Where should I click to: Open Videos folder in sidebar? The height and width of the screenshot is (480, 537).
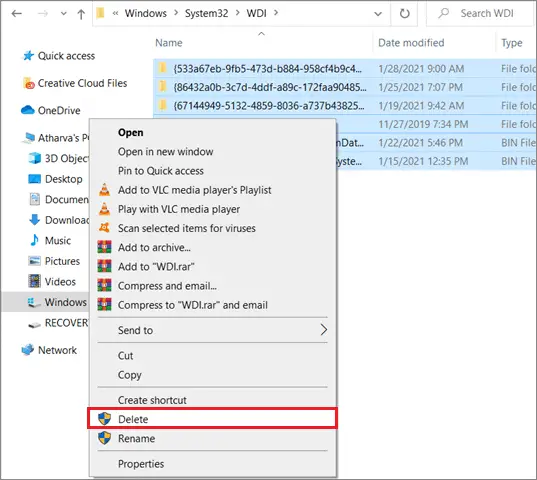click(x=60, y=282)
